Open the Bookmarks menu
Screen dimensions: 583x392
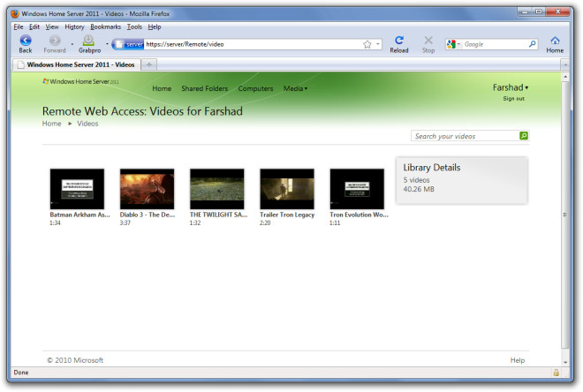[106, 26]
